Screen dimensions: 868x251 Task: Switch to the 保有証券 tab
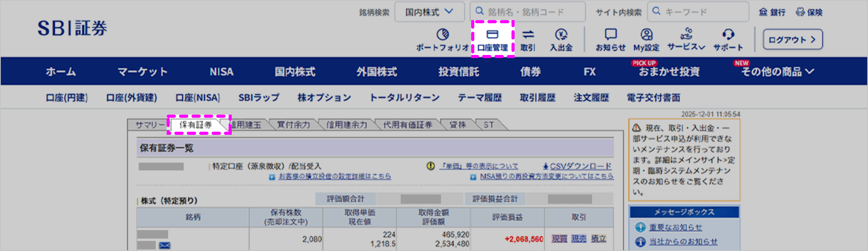point(196,125)
